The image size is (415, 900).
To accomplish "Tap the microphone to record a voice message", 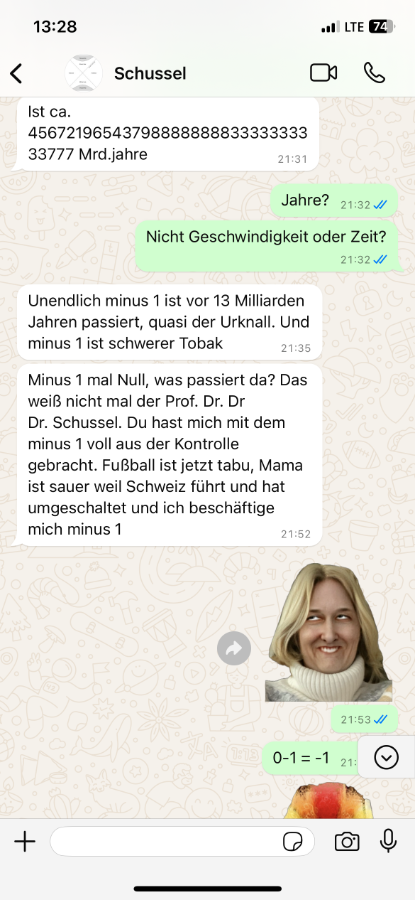I will point(389,841).
